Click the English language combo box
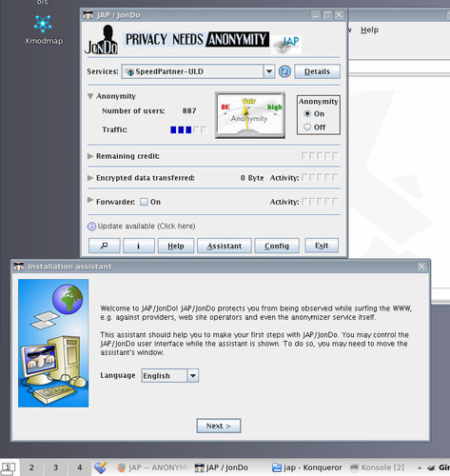This screenshot has width=450, height=476. (x=170, y=376)
